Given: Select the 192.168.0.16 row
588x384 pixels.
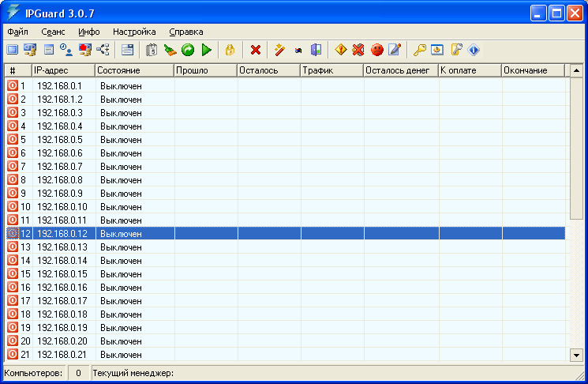Looking at the screenshot, I should point(285,287).
